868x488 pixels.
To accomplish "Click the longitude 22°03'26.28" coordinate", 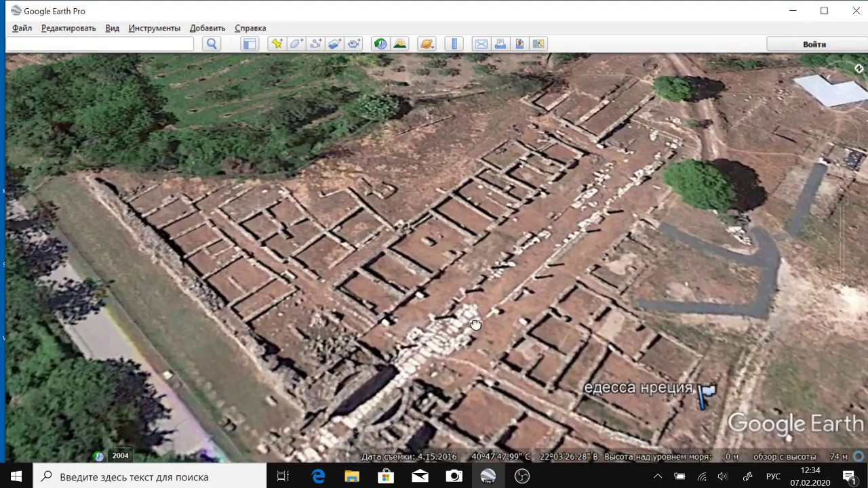I will [x=569, y=457].
